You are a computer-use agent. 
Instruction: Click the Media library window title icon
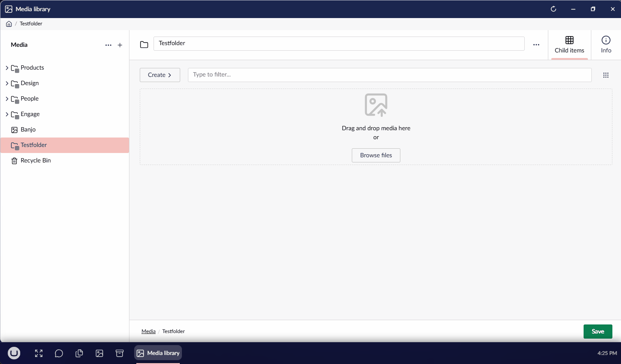click(x=9, y=9)
